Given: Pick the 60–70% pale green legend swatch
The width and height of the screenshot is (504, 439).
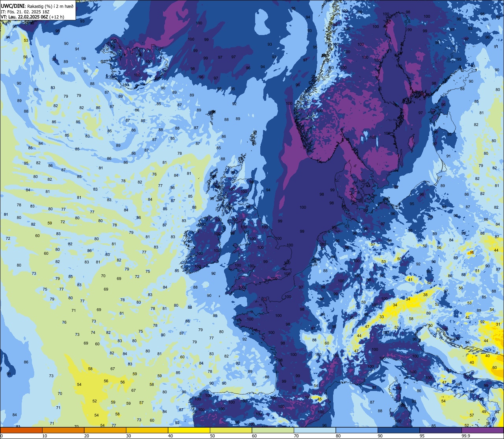Looking at the screenshot, I should 273,430.
